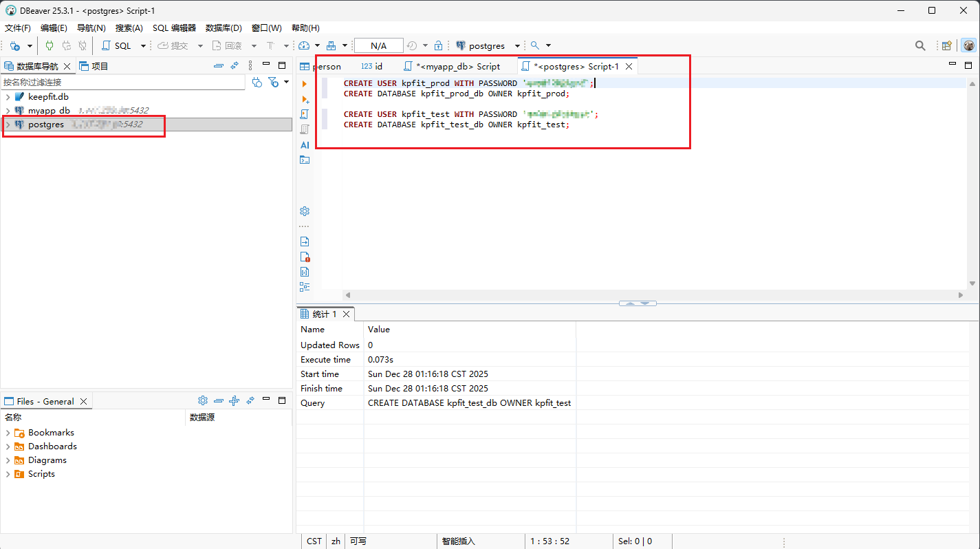980x549 pixels.
Task: Open dropdown arrow next to navigator filter funnel
Action: 286,82
